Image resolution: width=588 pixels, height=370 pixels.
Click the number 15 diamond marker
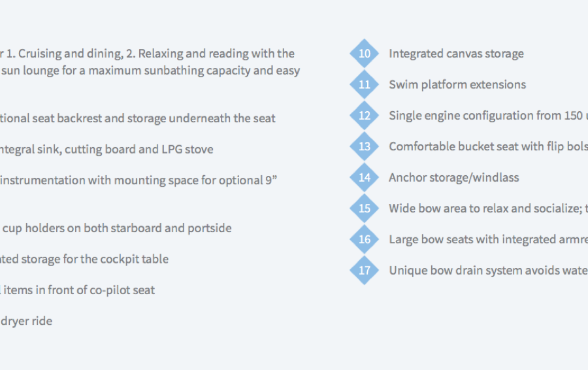click(364, 209)
